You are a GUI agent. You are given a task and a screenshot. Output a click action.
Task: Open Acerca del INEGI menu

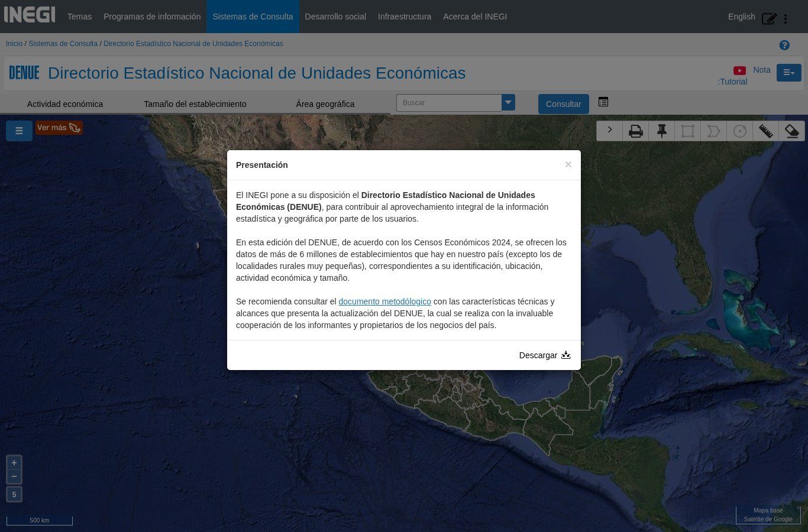(475, 17)
